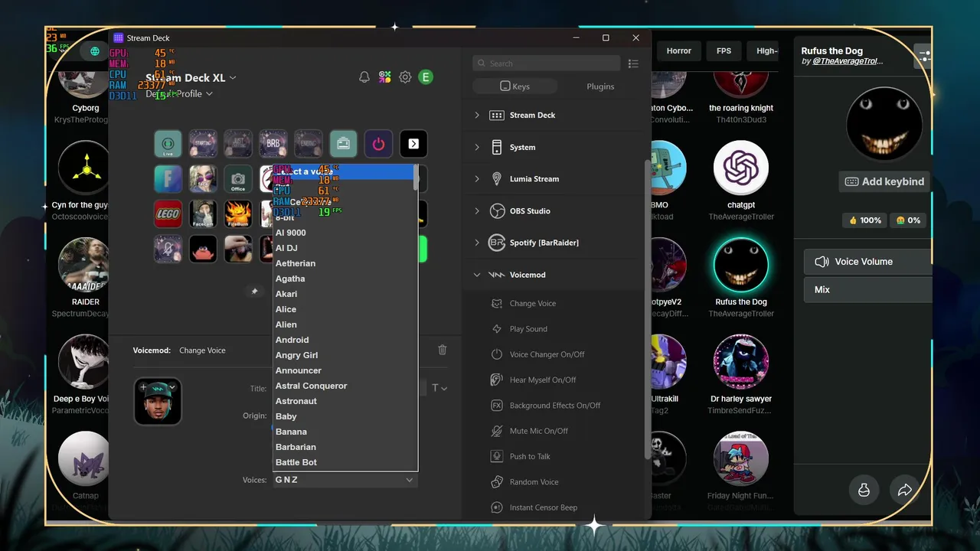The height and width of the screenshot is (551, 980).
Task: Select the Fortnite F key
Action: click(x=168, y=178)
